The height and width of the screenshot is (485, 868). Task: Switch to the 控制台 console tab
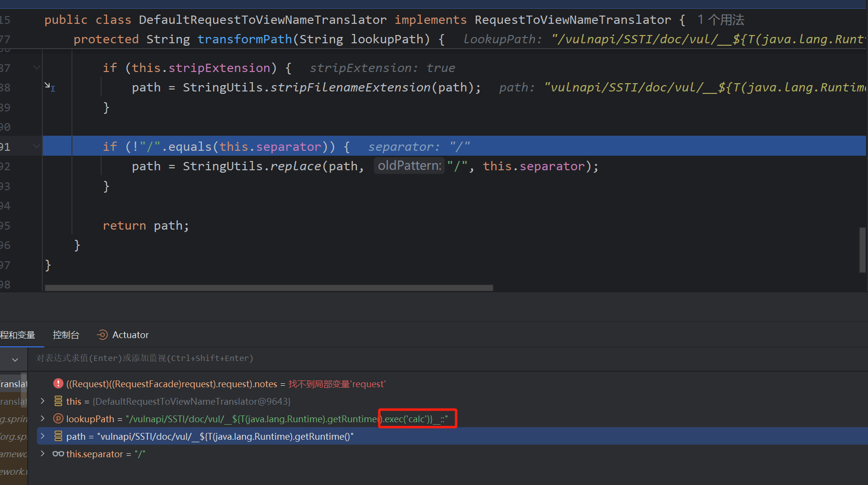click(x=66, y=335)
